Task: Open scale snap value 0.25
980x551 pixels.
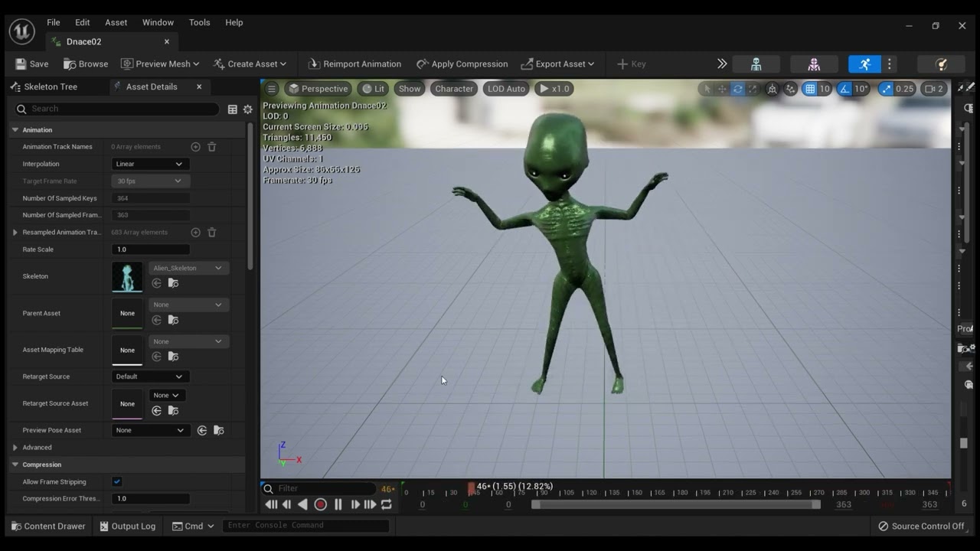Action: coord(905,89)
